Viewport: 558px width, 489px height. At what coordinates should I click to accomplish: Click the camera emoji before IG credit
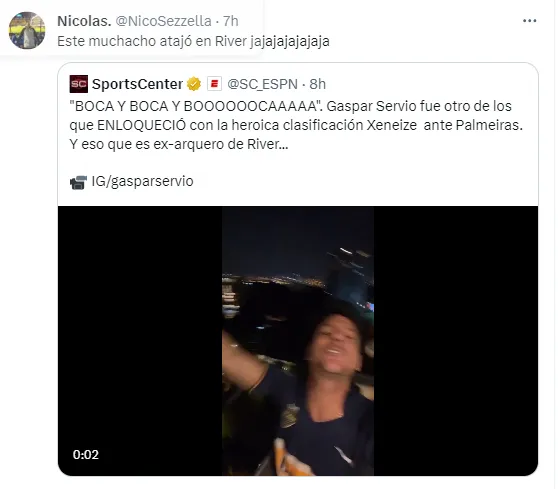pyautogui.click(x=78, y=183)
